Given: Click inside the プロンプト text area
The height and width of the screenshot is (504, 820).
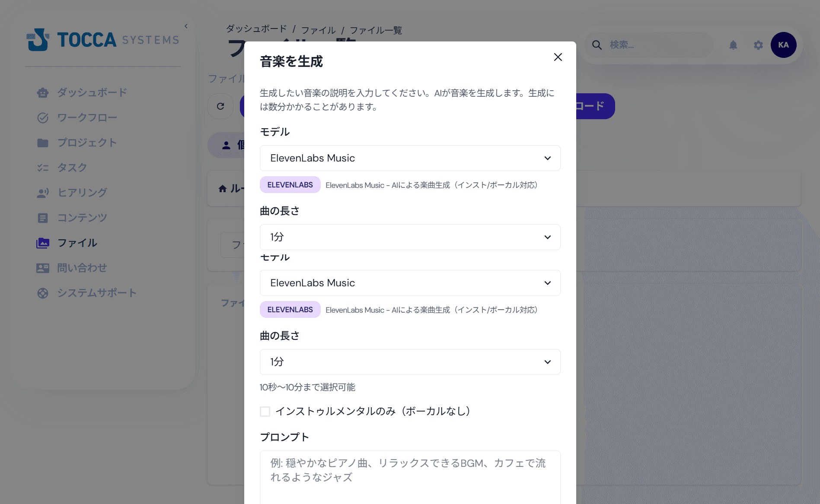Looking at the screenshot, I should pyautogui.click(x=410, y=471).
